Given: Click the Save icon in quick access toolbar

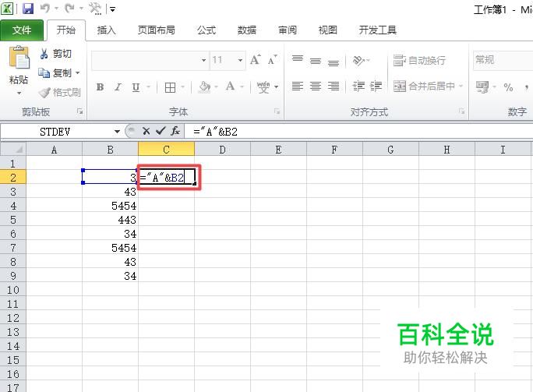Looking at the screenshot, I should (28, 9).
